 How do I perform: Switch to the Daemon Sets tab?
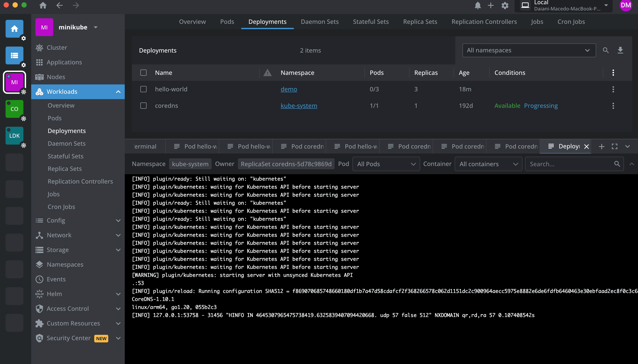tap(320, 22)
